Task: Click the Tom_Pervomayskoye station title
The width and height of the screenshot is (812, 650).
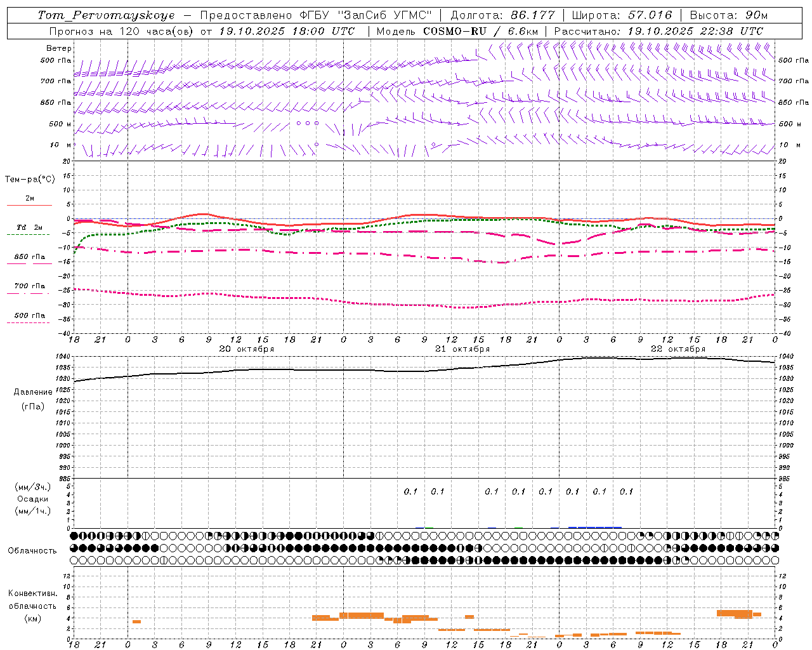Action: point(106,15)
